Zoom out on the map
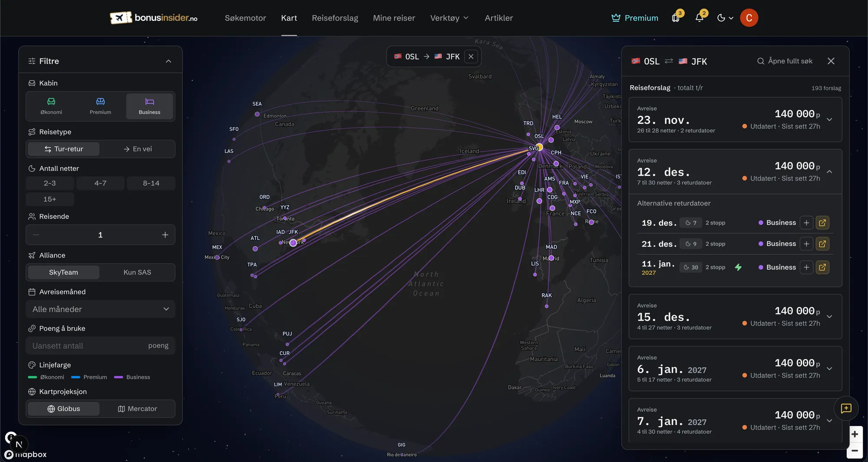868x462 pixels. [x=855, y=451]
